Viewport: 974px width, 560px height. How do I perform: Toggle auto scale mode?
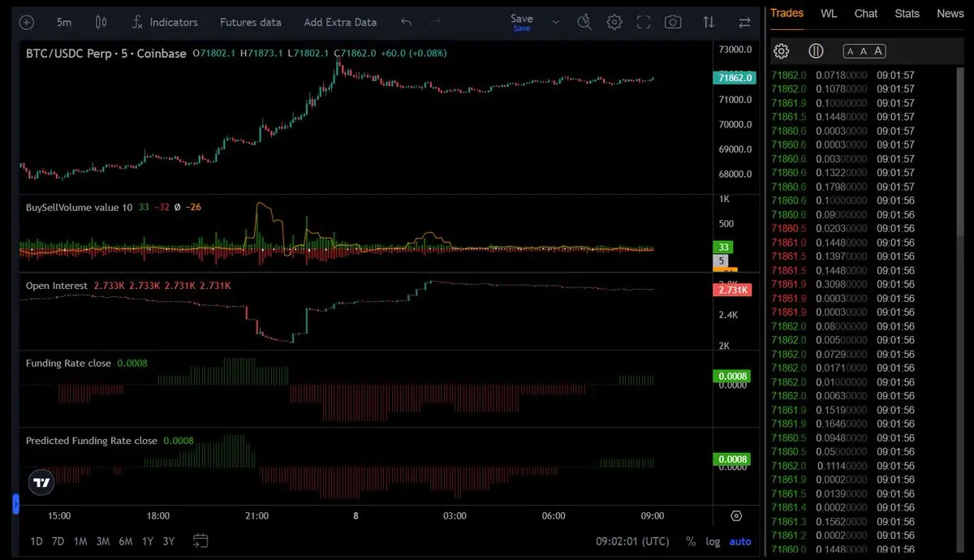coord(740,541)
